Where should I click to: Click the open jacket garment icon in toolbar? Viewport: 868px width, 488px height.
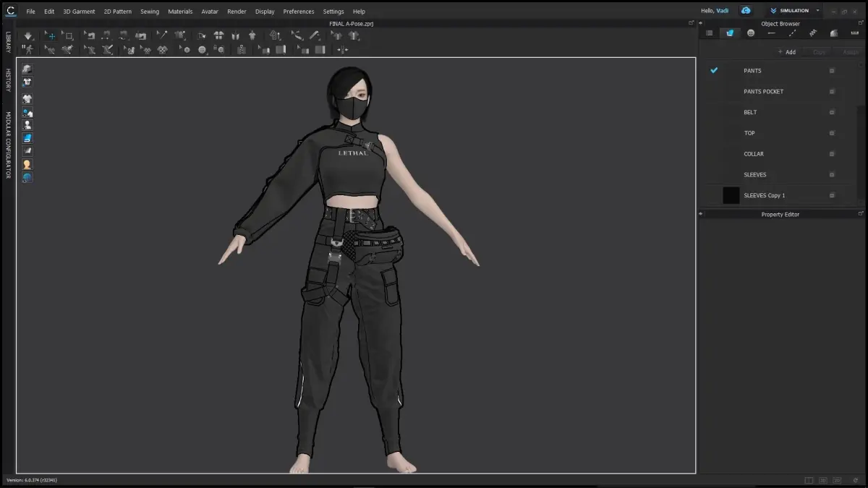click(235, 35)
